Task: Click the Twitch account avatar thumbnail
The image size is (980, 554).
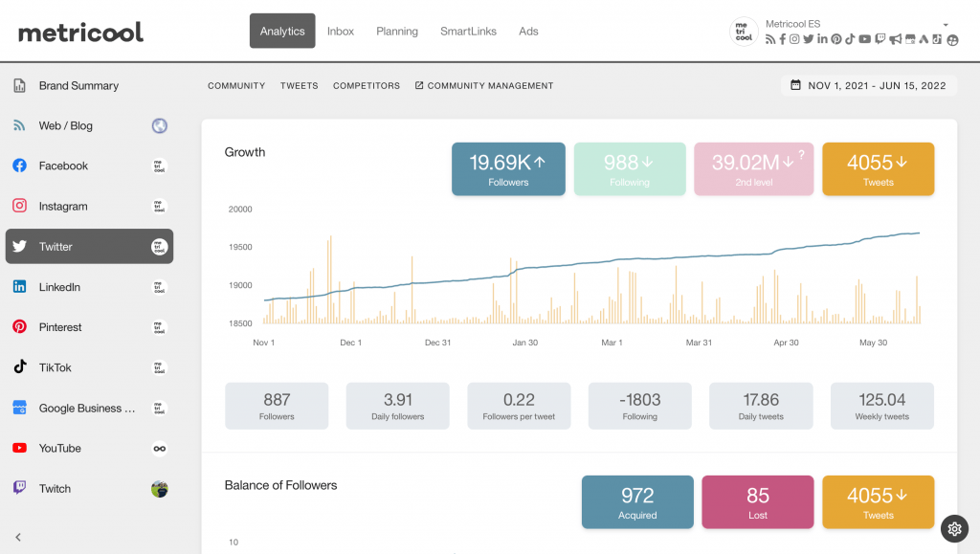Action: tap(160, 488)
